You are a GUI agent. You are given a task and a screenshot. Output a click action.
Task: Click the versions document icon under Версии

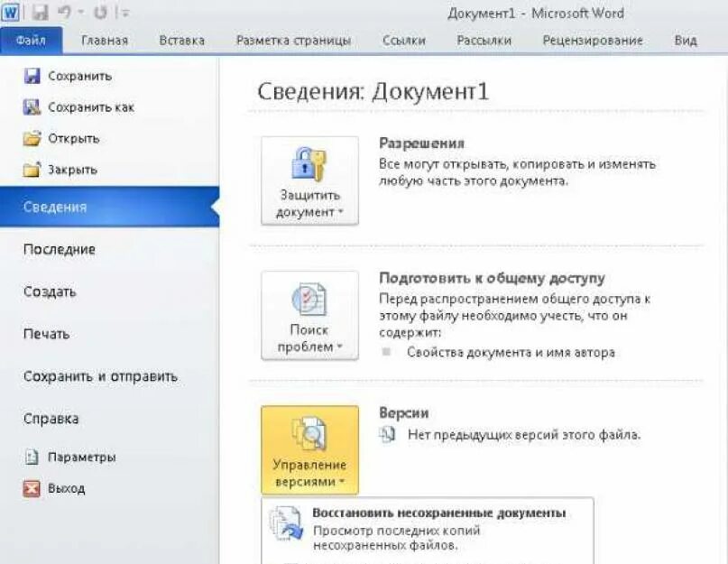click(x=387, y=435)
